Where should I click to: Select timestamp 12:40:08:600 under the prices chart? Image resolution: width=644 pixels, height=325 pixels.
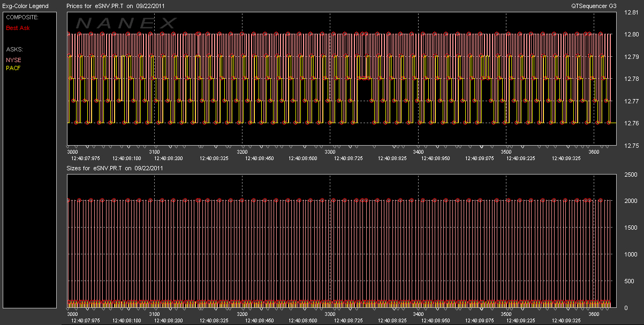[x=303, y=158]
